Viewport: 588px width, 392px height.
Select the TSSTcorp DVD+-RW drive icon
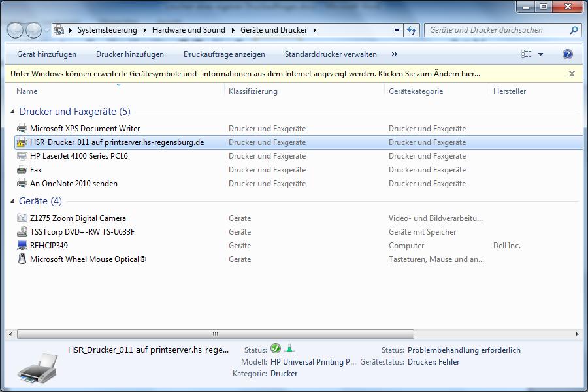coord(22,232)
